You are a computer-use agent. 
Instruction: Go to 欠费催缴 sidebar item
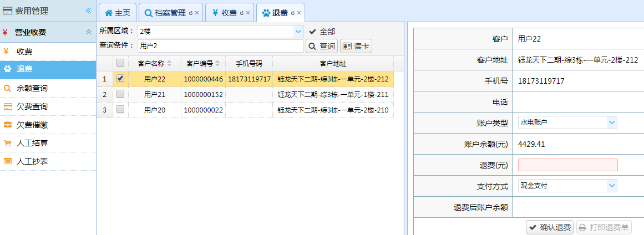pos(32,125)
